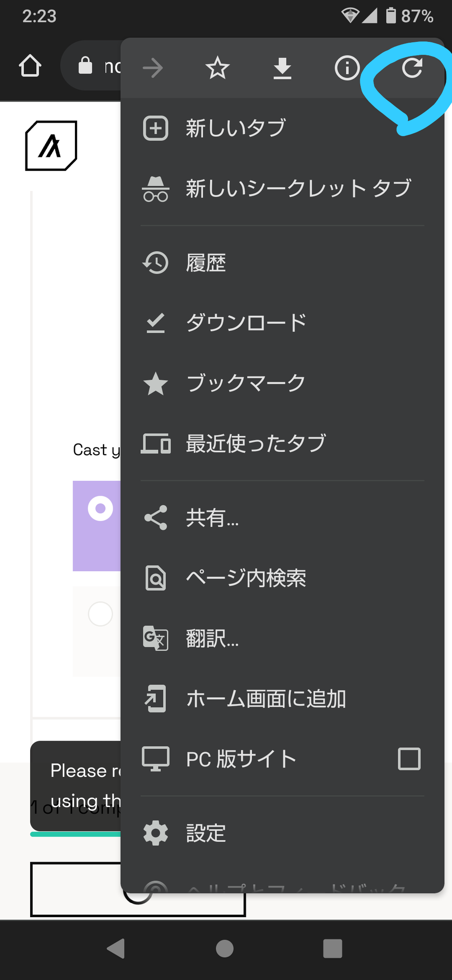This screenshot has width=452, height=980.
Task: Tap the forward arrow in the Chrome menu
Action: point(153,68)
